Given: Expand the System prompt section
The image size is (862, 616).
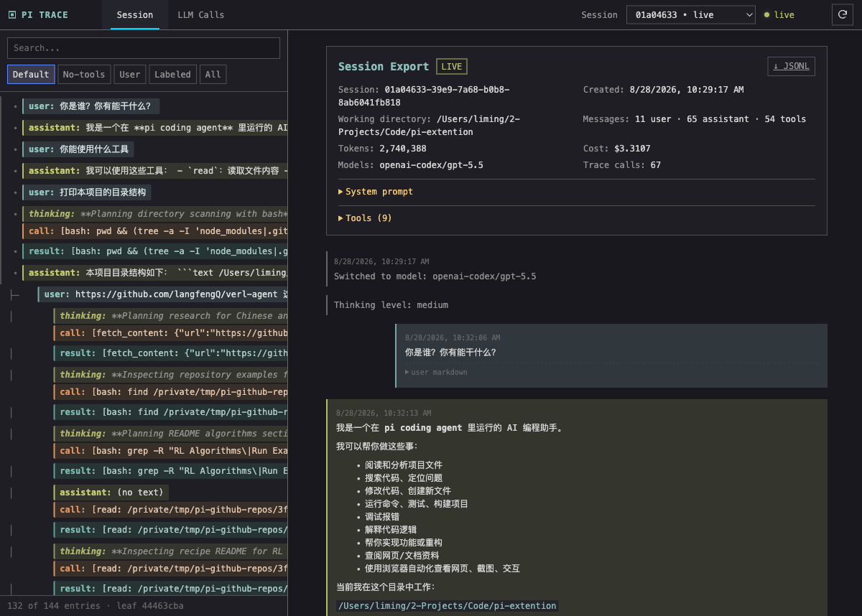Looking at the screenshot, I should click(x=376, y=192).
